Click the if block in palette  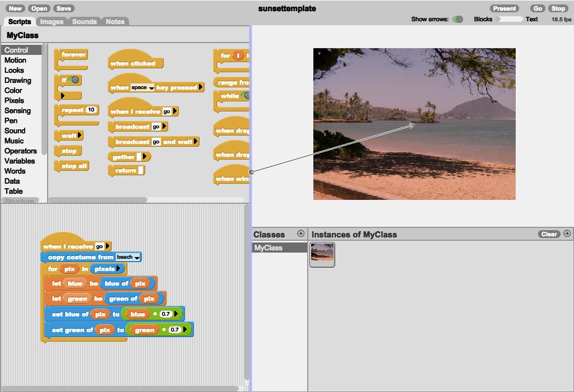pyautogui.click(x=64, y=80)
